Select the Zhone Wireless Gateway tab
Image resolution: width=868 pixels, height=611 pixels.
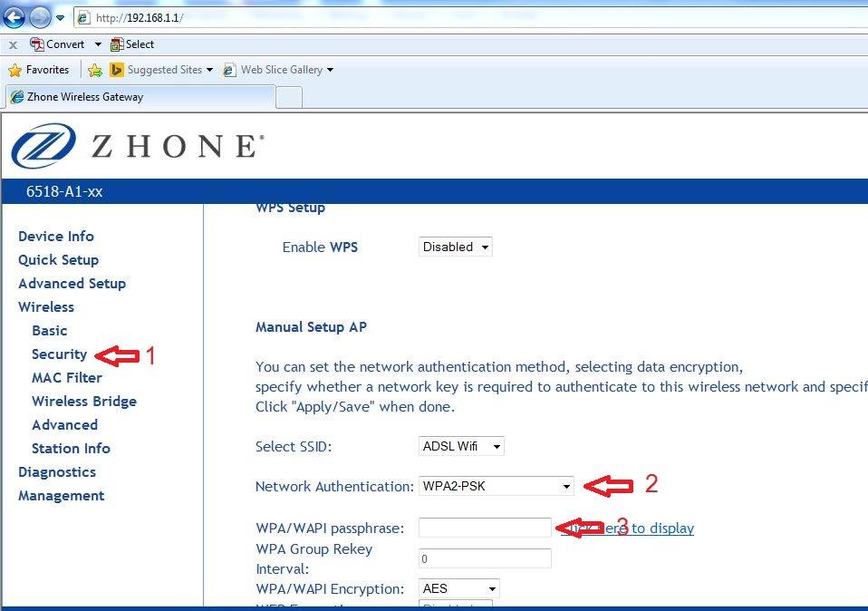pyautogui.click(x=140, y=97)
